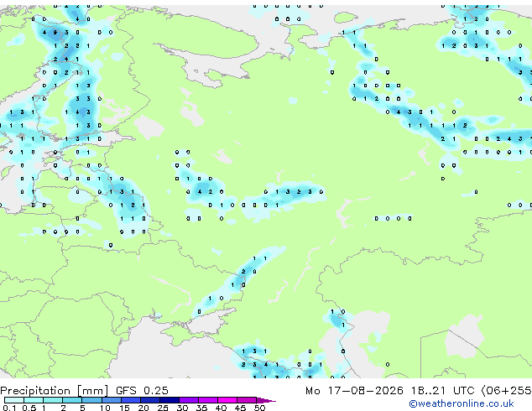Click the 5–10 mm legend color swatch

pos(91,400)
